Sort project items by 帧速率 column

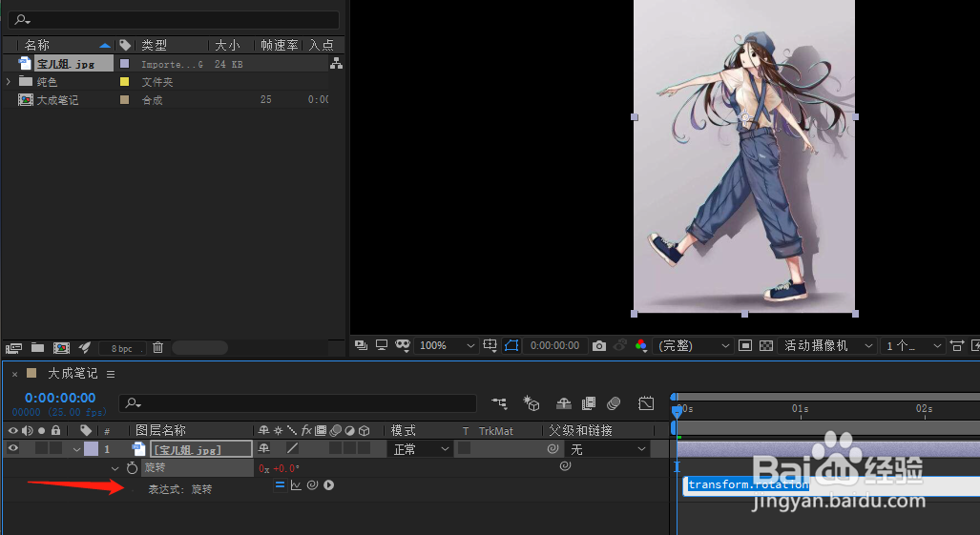280,45
